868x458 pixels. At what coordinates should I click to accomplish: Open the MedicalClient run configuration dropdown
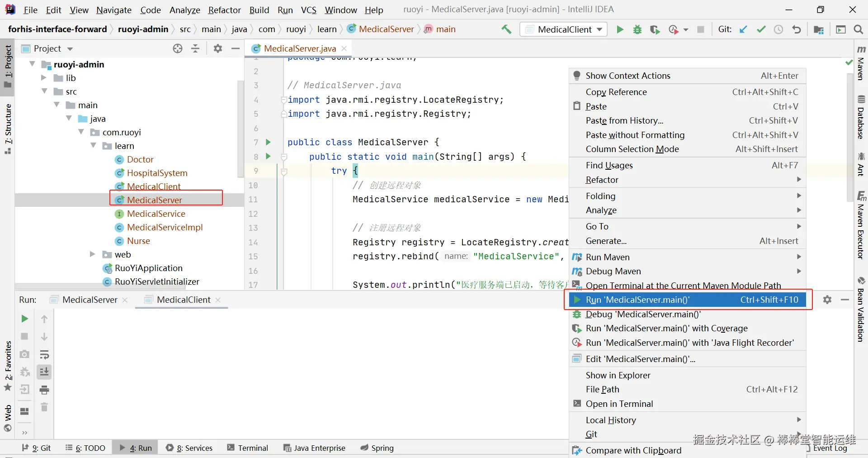[x=564, y=29]
